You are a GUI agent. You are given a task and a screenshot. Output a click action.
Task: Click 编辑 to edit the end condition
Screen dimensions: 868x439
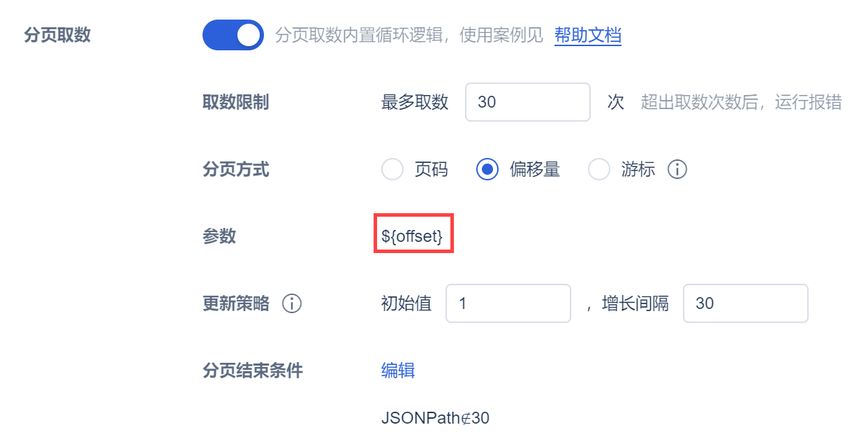pyautogui.click(x=398, y=370)
